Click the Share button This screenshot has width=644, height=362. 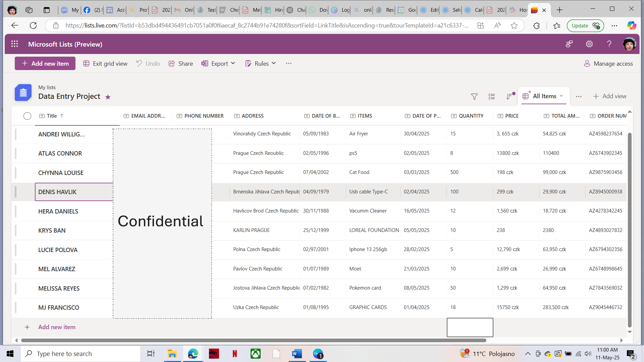[181, 63]
